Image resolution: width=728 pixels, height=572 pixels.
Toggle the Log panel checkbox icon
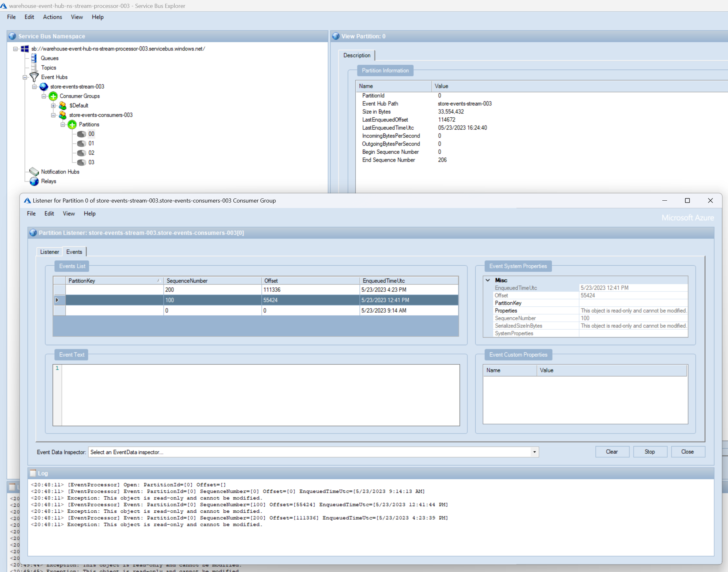click(x=33, y=473)
